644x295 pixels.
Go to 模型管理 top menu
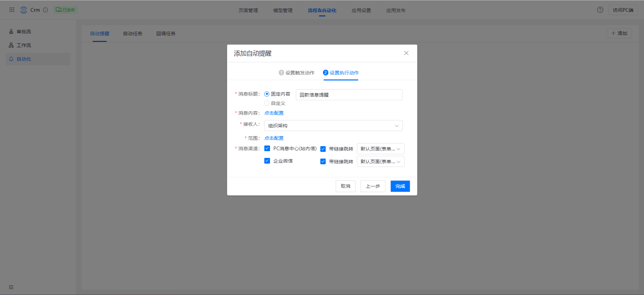pyautogui.click(x=283, y=10)
